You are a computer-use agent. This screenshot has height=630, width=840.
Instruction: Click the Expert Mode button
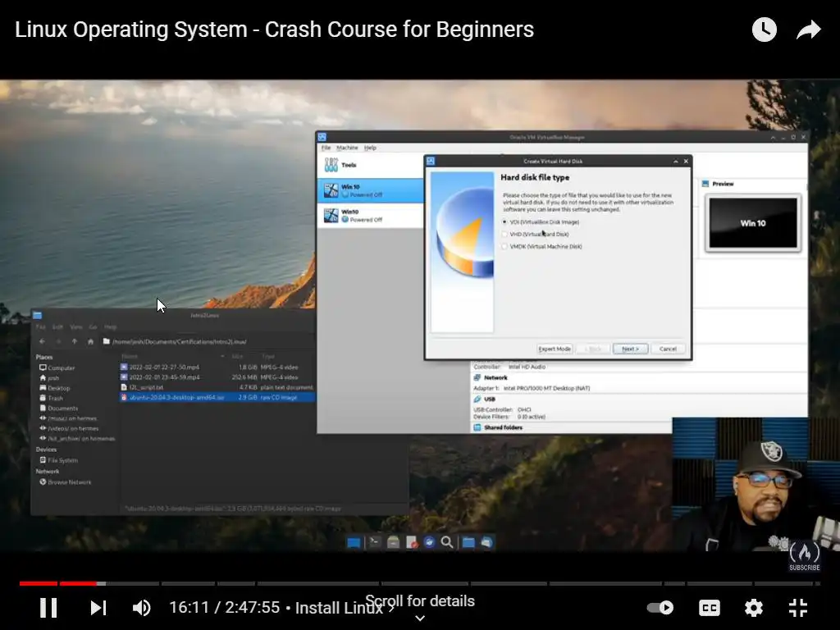coord(555,349)
